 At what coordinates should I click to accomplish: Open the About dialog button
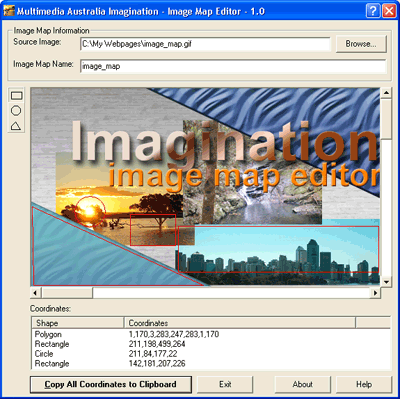303,384
